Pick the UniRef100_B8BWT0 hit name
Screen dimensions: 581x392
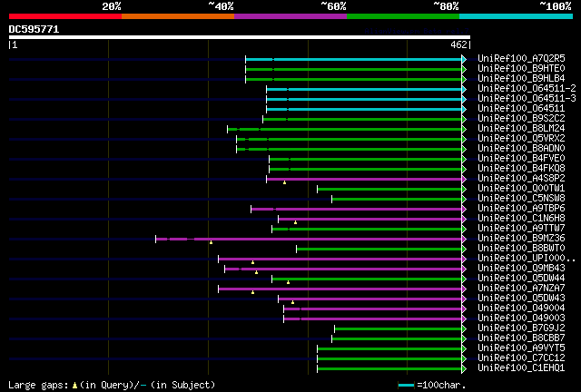click(x=521, y=249)
